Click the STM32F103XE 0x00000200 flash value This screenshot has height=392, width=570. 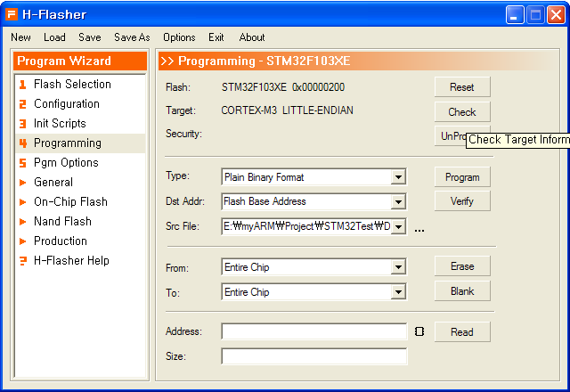[283, 87]
